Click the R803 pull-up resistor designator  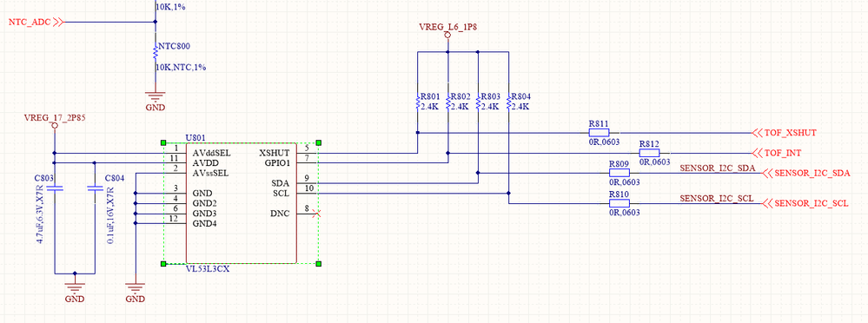click(490, 97)
